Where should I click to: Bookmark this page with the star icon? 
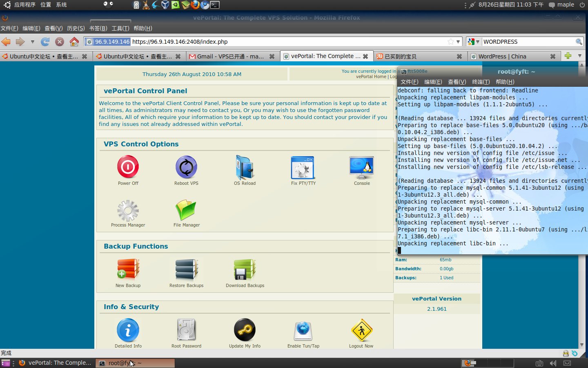(x=451, y=42)
